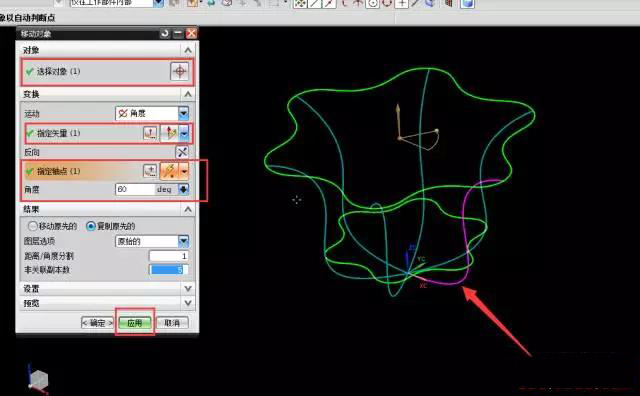
Task: Select the 复制原先的 radio button
Action: [91, 226]
